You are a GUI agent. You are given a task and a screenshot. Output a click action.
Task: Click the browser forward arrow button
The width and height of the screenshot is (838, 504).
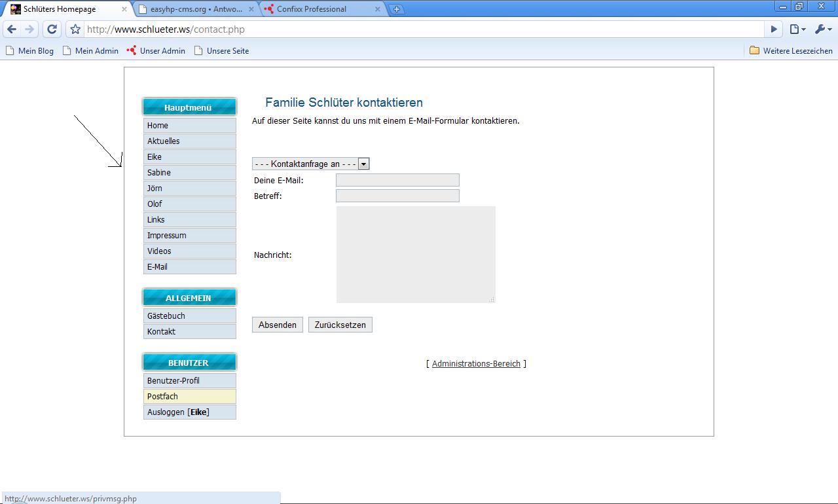point(29,29)
